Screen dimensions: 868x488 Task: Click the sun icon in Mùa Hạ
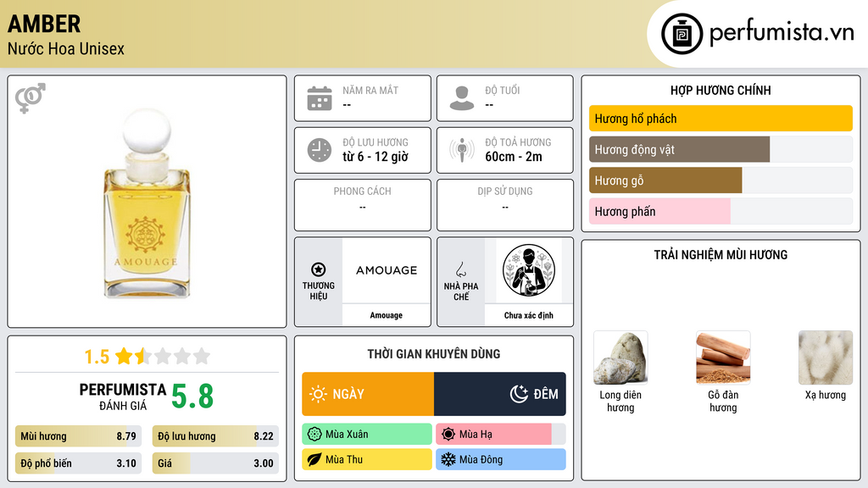point(448,435)
